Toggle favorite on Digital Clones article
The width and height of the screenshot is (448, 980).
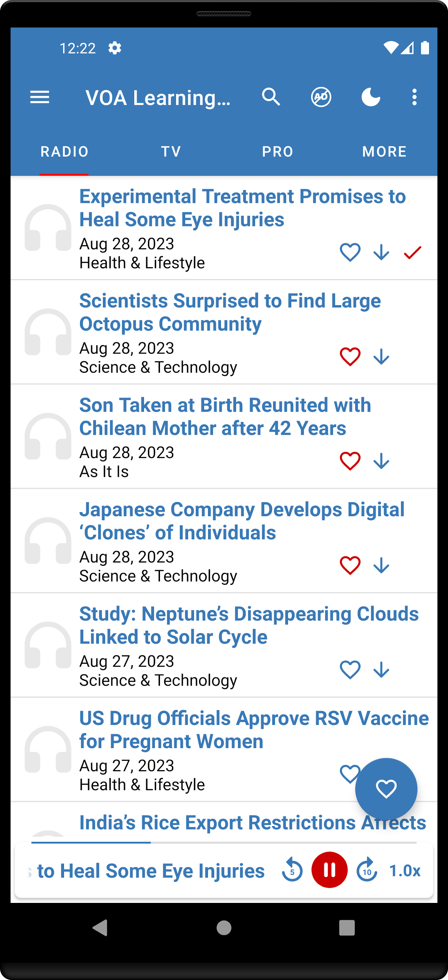pyautogui.click(x=350, y=565)
